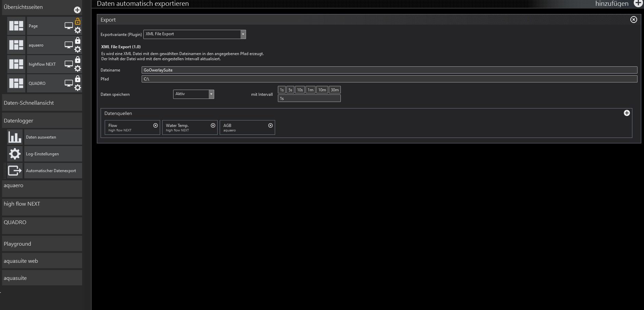This screenshot has height=310, width=644.
Task: Click the XML File Export (1.0) heading
Action: [121, 47]
